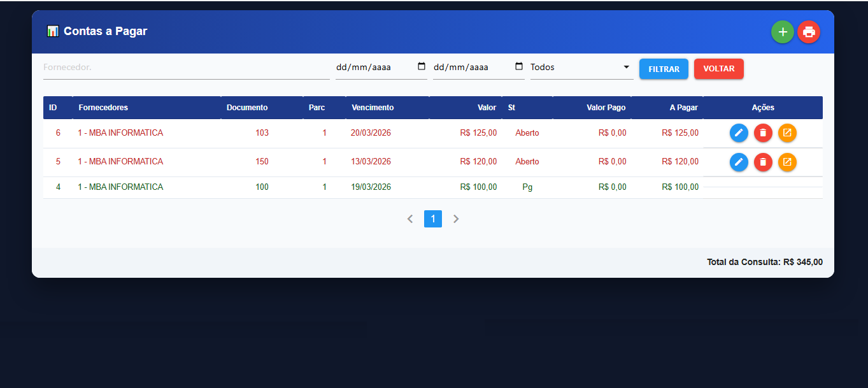Screen dimensions: 868x388
Task: Click the Vencimento column header
Action: tap(373, 108)
